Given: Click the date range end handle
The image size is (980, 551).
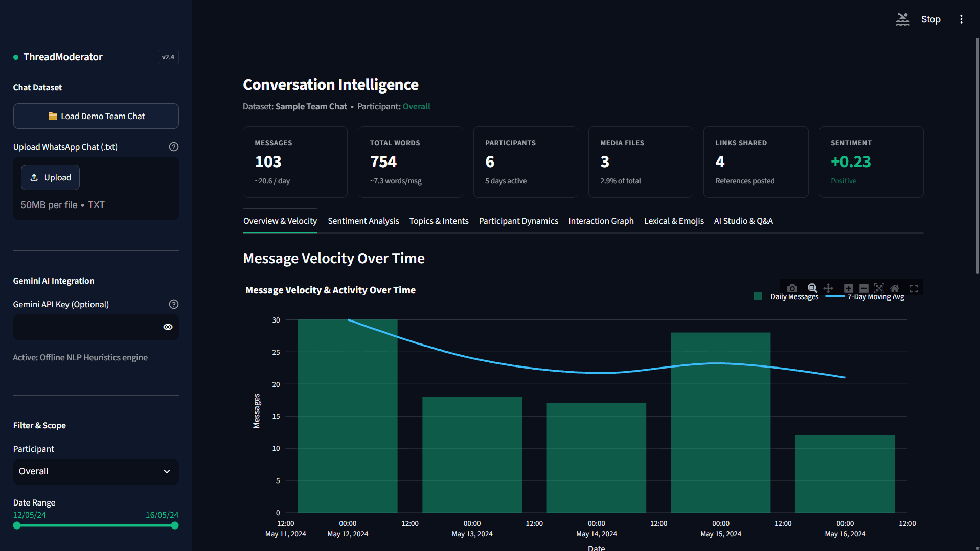Looking at the screenshot, I should click(175, 525).
